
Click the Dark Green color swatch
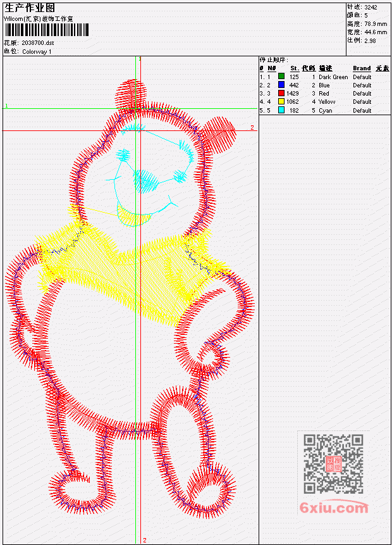[281, 76]
